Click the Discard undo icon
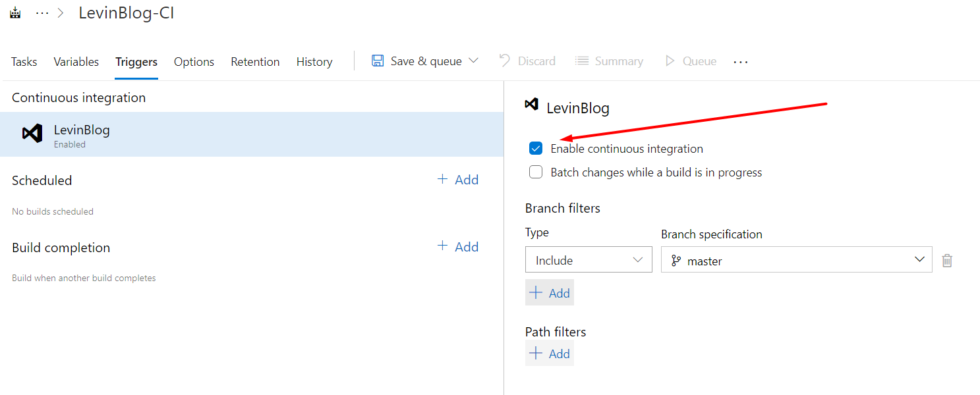 tap(505, 61)
